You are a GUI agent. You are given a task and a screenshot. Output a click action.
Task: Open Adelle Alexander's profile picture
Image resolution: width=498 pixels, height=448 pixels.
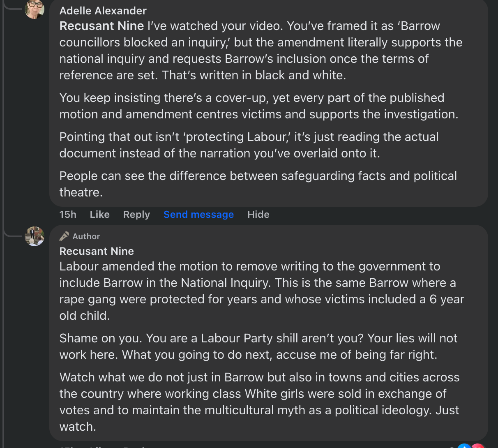(35, 9)
